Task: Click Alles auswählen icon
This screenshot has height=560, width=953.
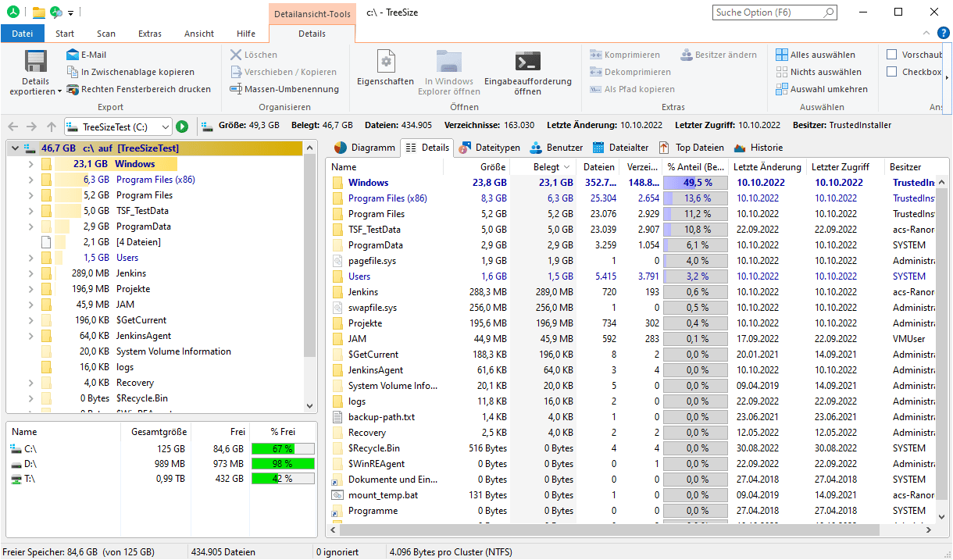Action: (782, 55)
